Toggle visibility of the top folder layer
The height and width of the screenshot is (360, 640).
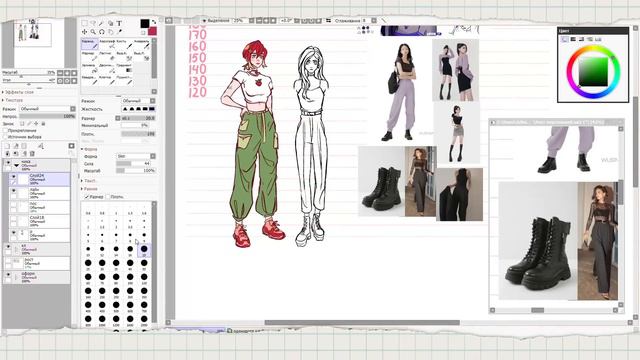click(x=8, y=163)
